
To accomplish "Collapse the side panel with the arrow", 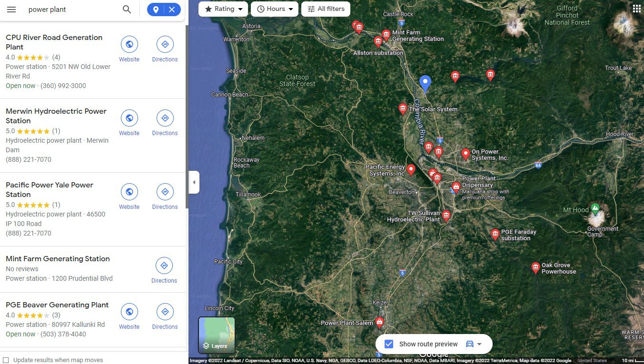I will (194, 182).
